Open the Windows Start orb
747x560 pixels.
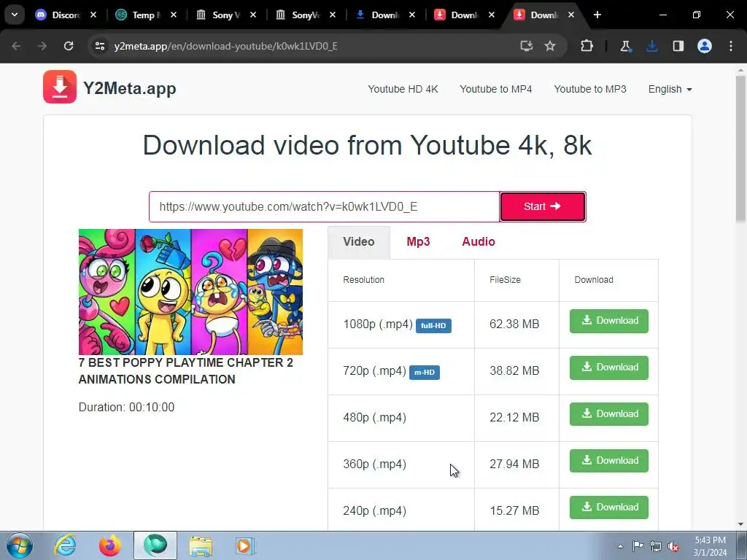click(20, 545)
